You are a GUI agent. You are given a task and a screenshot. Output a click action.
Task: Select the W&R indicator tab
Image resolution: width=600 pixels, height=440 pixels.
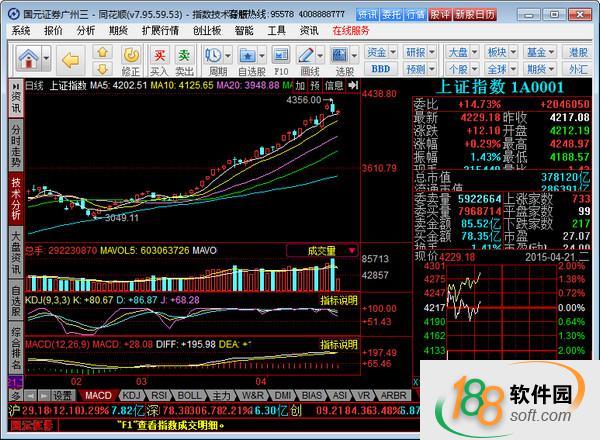tap(253, 395)
